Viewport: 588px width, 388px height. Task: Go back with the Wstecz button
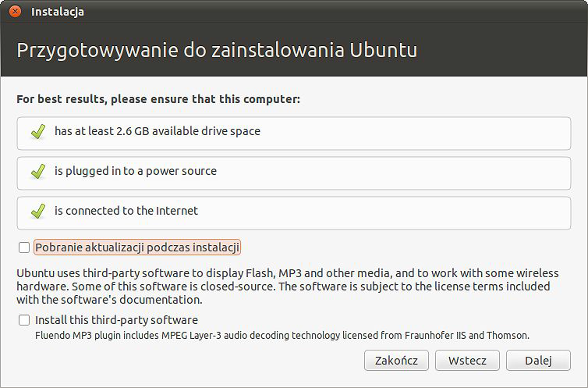[467, 361]
